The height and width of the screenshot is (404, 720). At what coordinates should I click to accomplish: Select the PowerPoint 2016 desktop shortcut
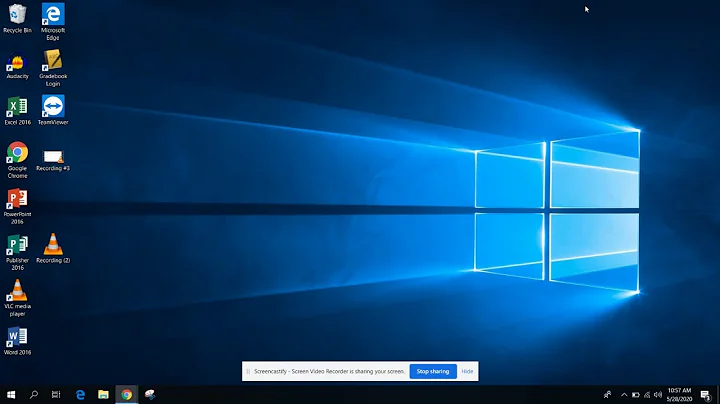[x=17, y=206]
